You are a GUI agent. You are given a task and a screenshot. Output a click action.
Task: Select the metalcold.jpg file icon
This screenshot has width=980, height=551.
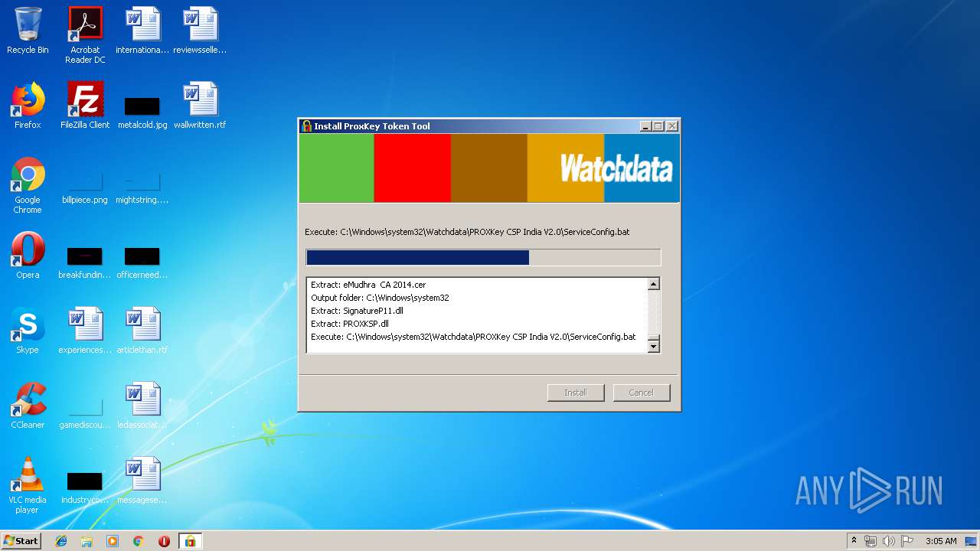click(142, 113)
